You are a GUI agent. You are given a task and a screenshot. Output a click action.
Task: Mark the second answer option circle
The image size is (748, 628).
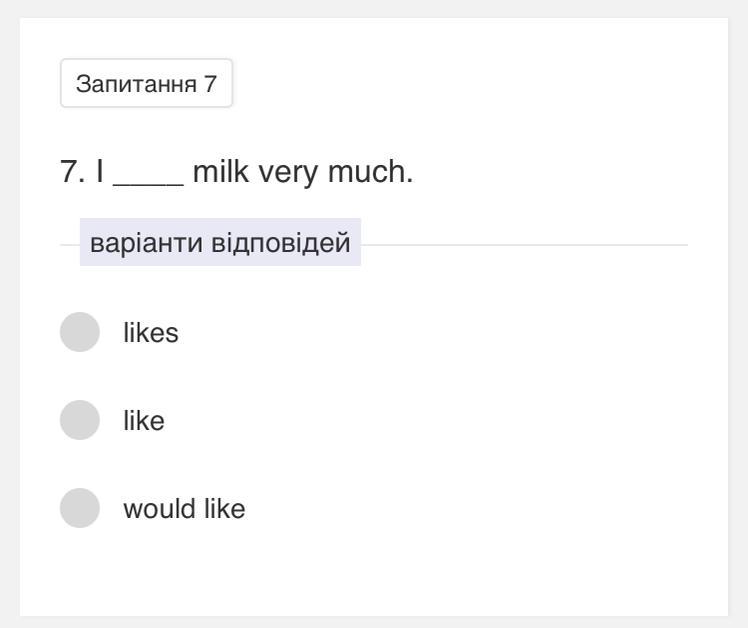[x=80, y=420]
